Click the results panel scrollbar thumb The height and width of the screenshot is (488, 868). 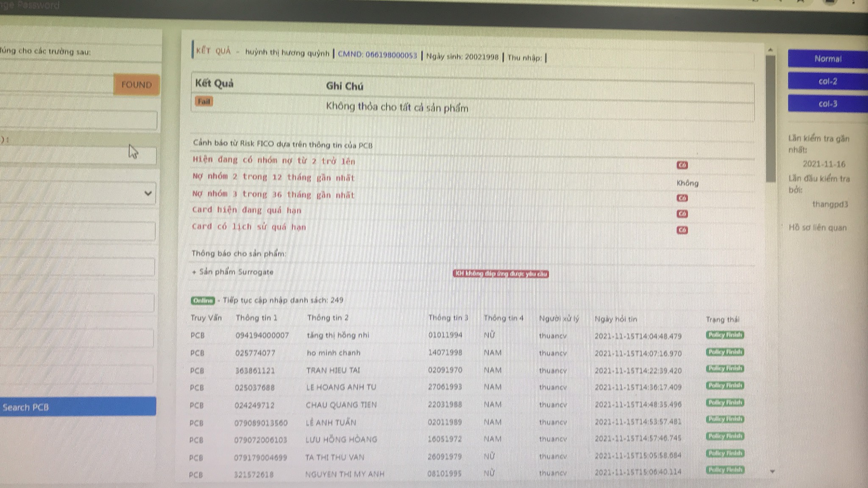tap(771, 119)
